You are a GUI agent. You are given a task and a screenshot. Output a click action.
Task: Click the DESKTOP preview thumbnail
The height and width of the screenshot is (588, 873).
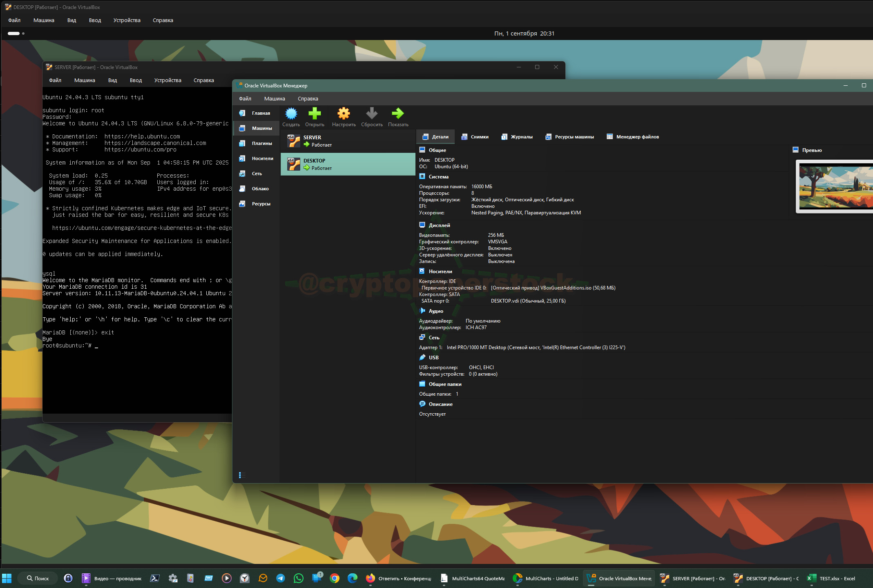pyautogui.click(x=835, y=186)
